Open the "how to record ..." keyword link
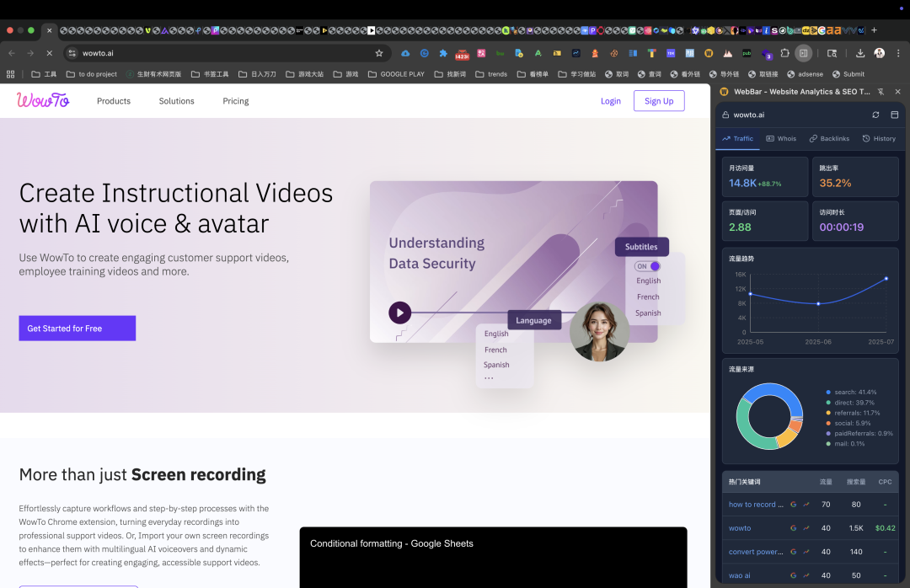 coord(756,505)
